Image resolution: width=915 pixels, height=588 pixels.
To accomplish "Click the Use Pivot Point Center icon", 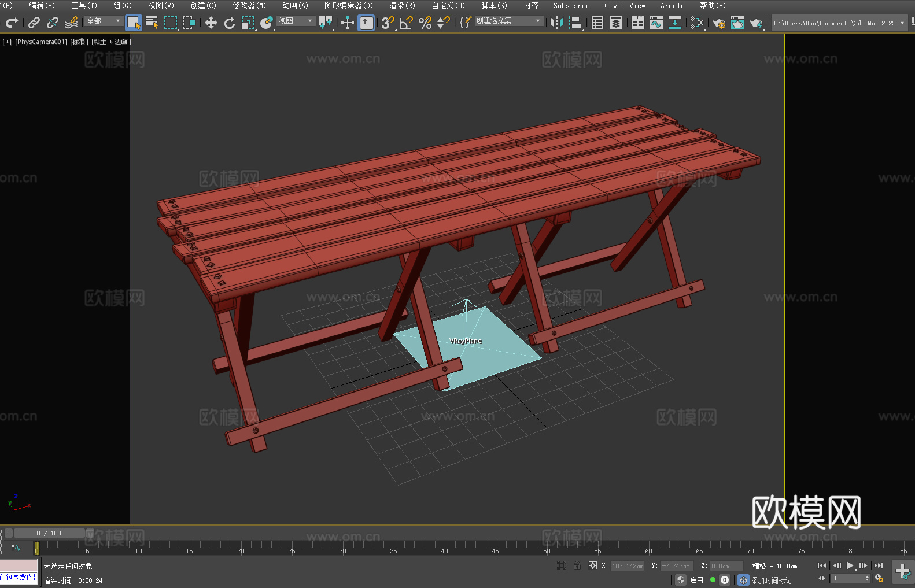I will coord(326,23).
